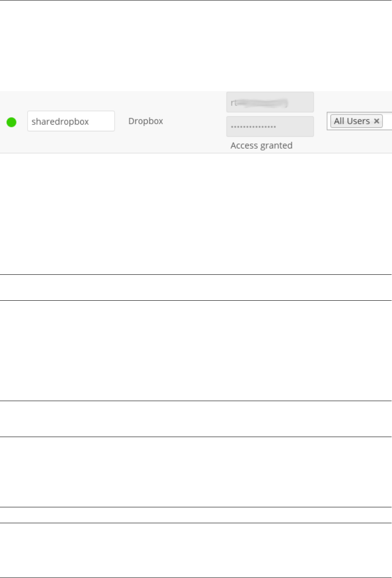Delete All Users from the applicable list
The image size is (392, 578).
pos(377,121)
